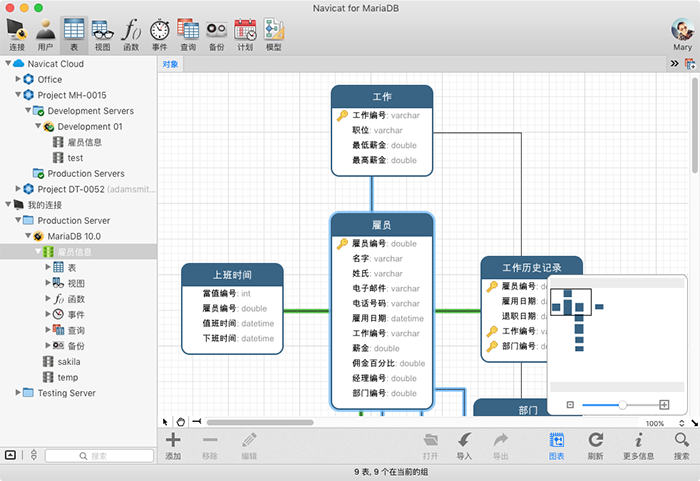Click the sort arrows next to search box
Image resolution: width=700 pixels, height=481 pixels.
pos(34,455)
